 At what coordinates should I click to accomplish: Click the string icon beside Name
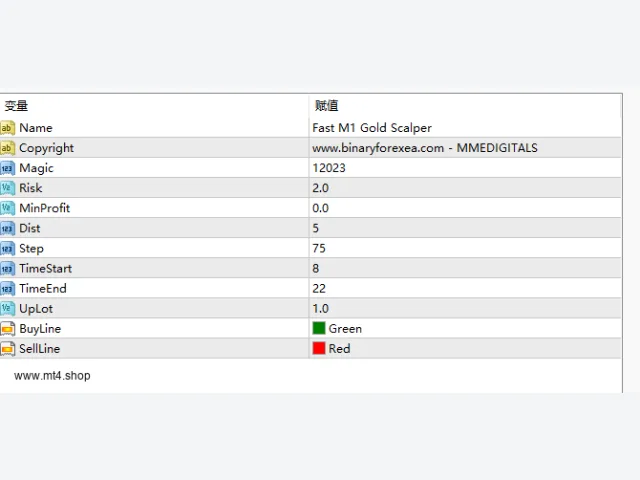[7, 128]
